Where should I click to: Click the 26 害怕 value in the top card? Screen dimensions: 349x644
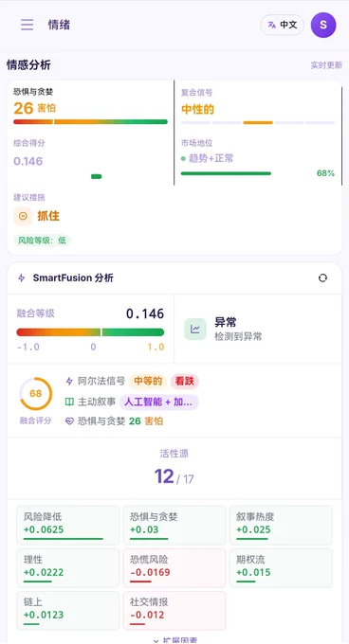coord(34,108)
